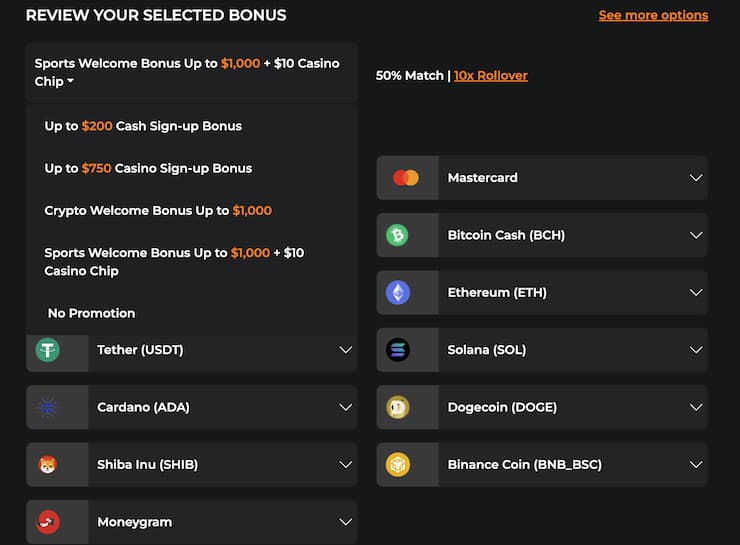Screen dimensions: 740x545
Task: Click the Binance Coin yellow icon
Action: [397, 465]
